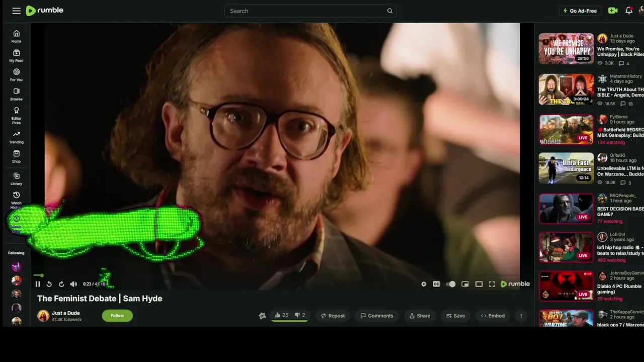Switch to theater mode
644x362 pixels.
[x=479, y=284]
